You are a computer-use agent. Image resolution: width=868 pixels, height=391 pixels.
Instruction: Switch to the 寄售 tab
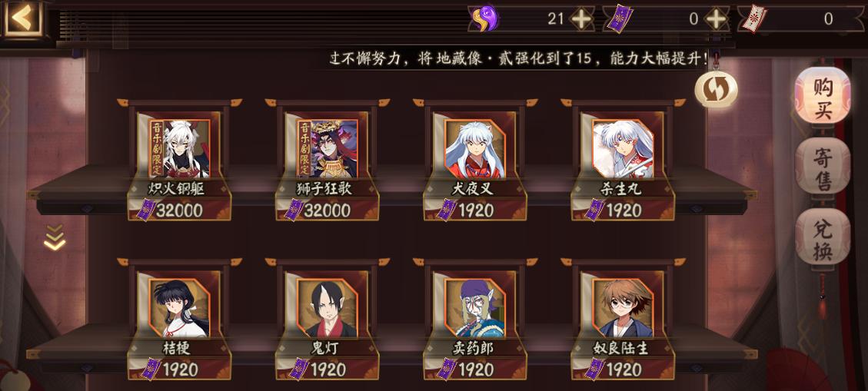tap(822, 166)
